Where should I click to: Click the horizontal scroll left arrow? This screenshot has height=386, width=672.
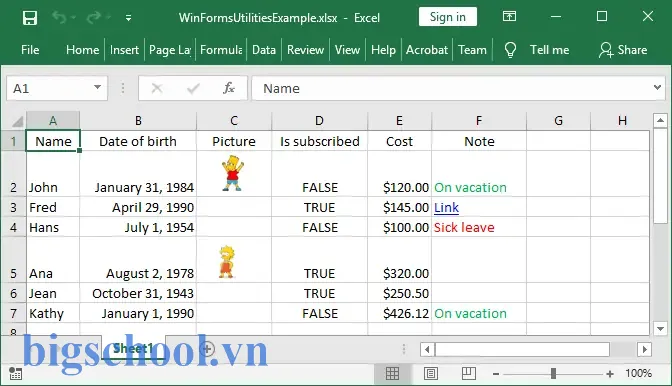[x=427, y=350]
